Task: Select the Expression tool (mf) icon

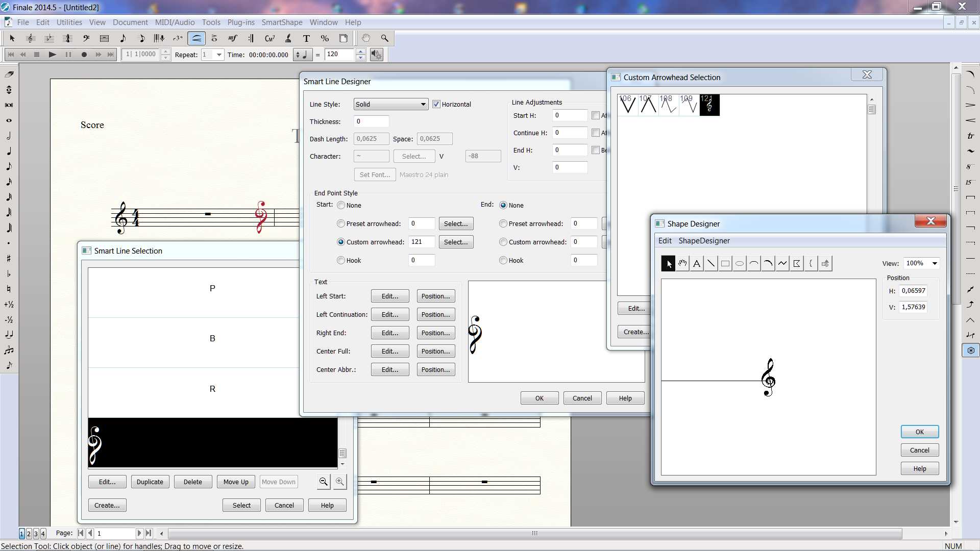Action: (x=233, y=38)
